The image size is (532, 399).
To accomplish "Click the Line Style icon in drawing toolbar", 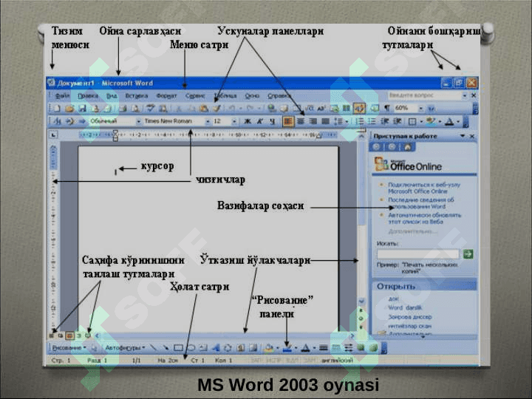I will (x=324, y=348).
